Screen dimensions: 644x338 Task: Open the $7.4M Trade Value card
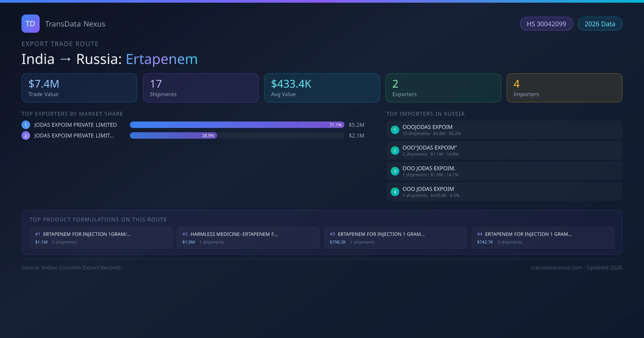pos(79,88)
